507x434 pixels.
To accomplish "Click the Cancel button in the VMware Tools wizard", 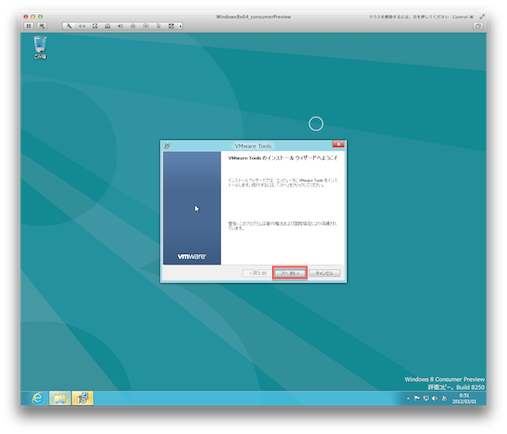I will 325,273.
